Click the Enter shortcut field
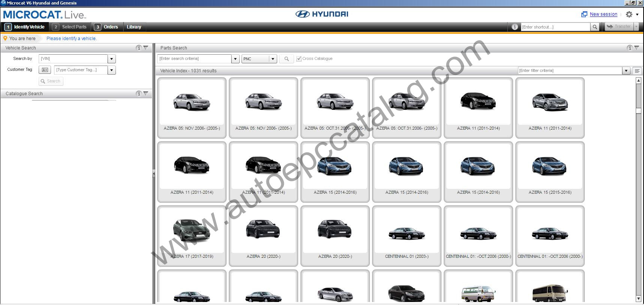Image resolution: width=644 pixels, height=305 pixels. pyautogui.click(x=555, y=27)
